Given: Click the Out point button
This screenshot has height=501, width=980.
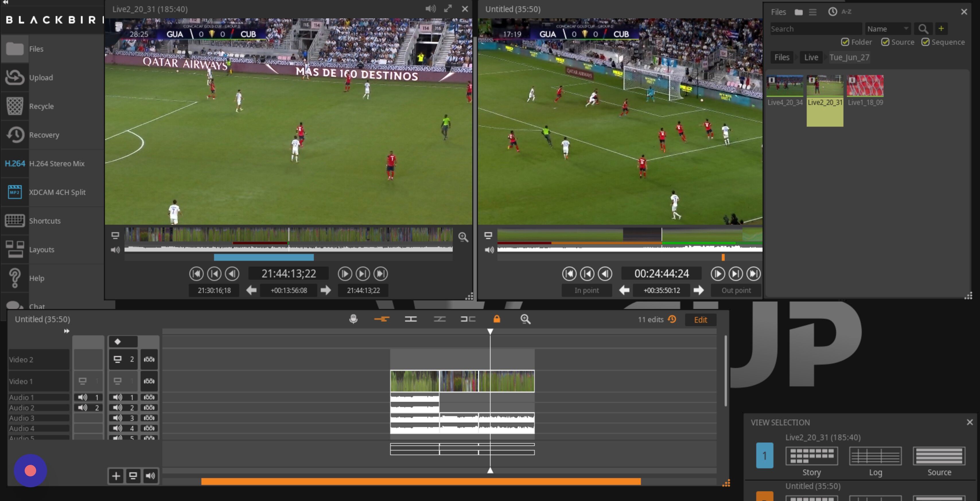Looking at the screenshot, I should (736, 290).
